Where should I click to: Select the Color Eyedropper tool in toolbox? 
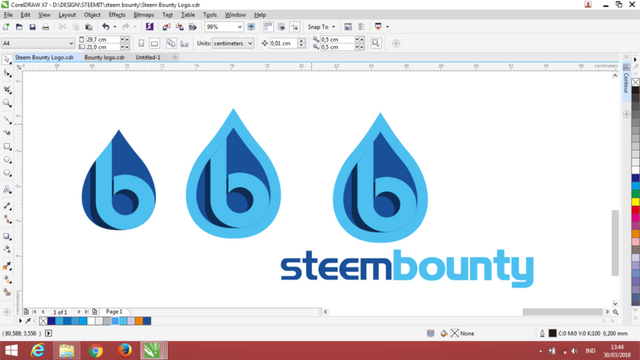tap(7, 266)
